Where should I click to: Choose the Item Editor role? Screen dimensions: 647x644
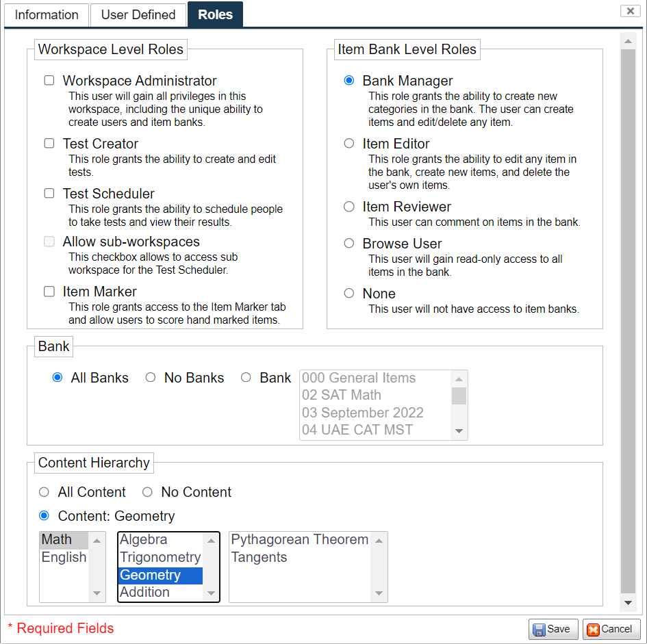tap(349, 143)
